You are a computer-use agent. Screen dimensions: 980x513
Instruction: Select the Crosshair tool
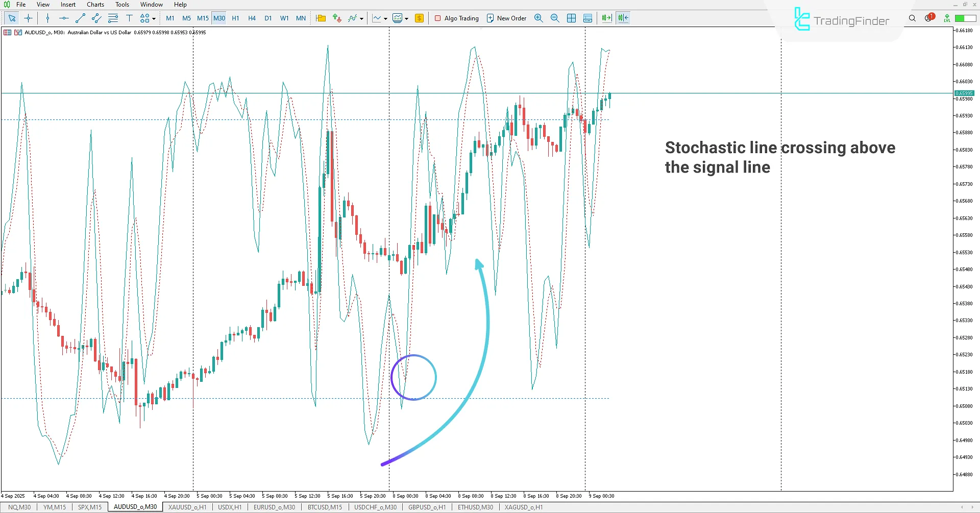28,18
